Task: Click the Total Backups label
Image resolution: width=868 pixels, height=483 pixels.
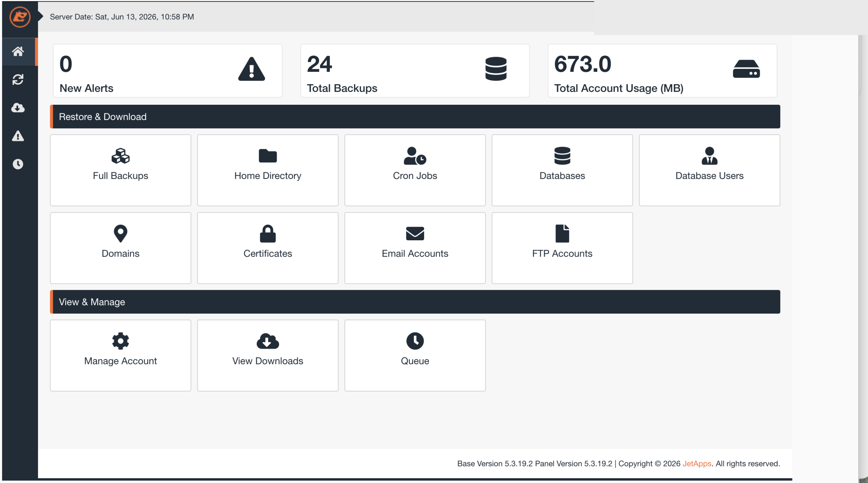Action: (342, 88)
